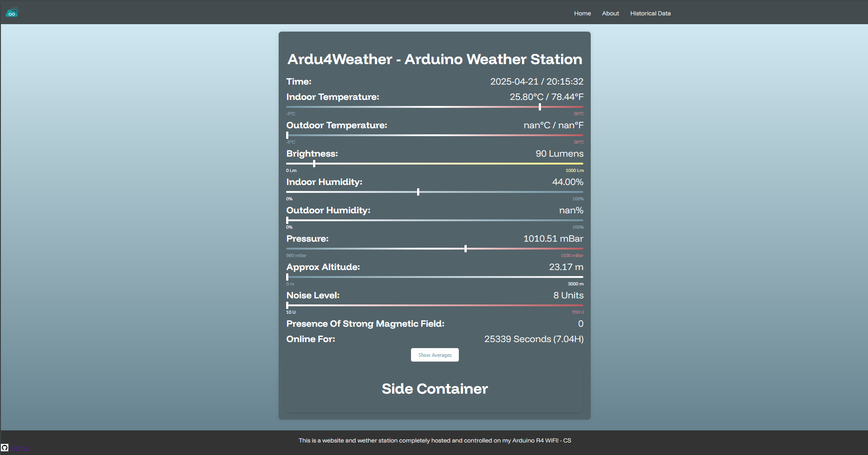Select the time value 2025-04-21 / 20:15:32
868x455 pixels.
coord(537,81)
